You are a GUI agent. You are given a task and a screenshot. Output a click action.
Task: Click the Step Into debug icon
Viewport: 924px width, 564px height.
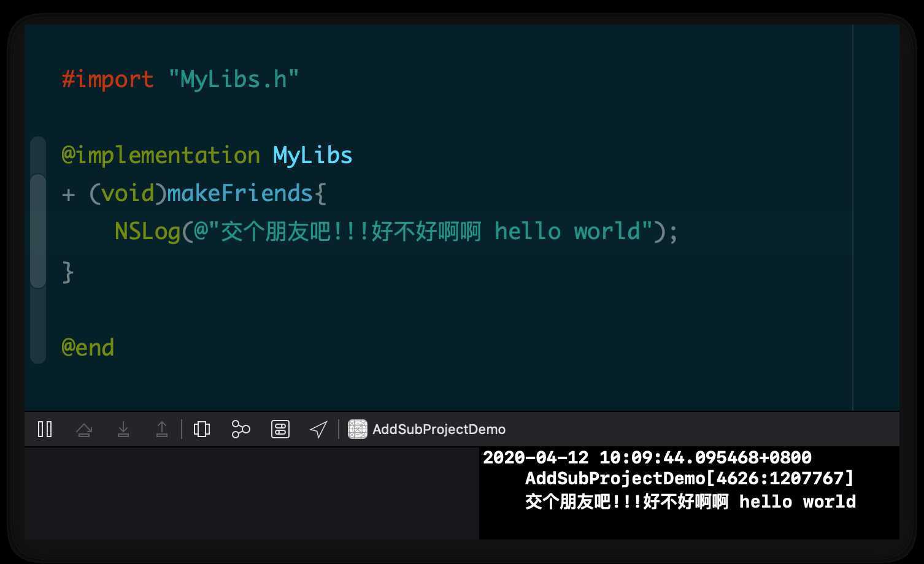tap(123, 429)
